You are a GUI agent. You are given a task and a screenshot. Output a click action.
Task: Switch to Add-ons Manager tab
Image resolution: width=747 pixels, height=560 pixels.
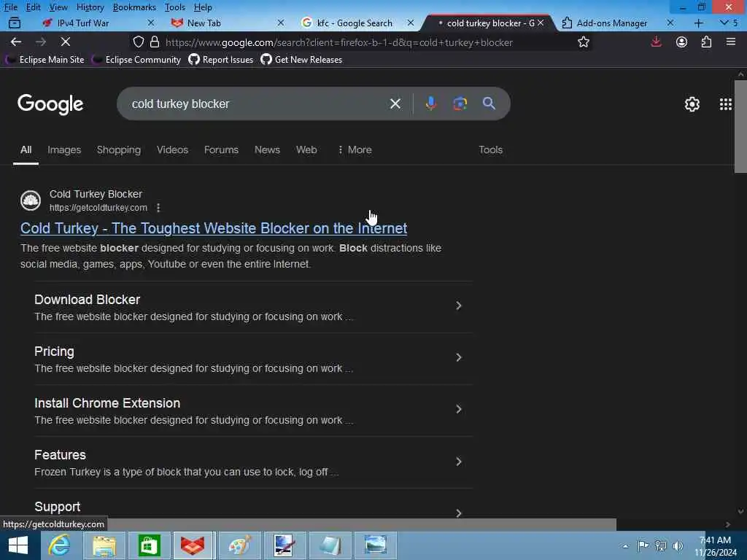tap(612, 23)
